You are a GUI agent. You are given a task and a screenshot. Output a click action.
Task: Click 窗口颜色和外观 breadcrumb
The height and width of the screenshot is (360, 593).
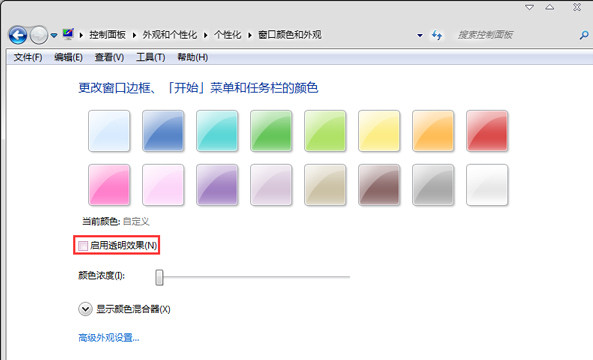pyautogui.click(x=290, y=35)
